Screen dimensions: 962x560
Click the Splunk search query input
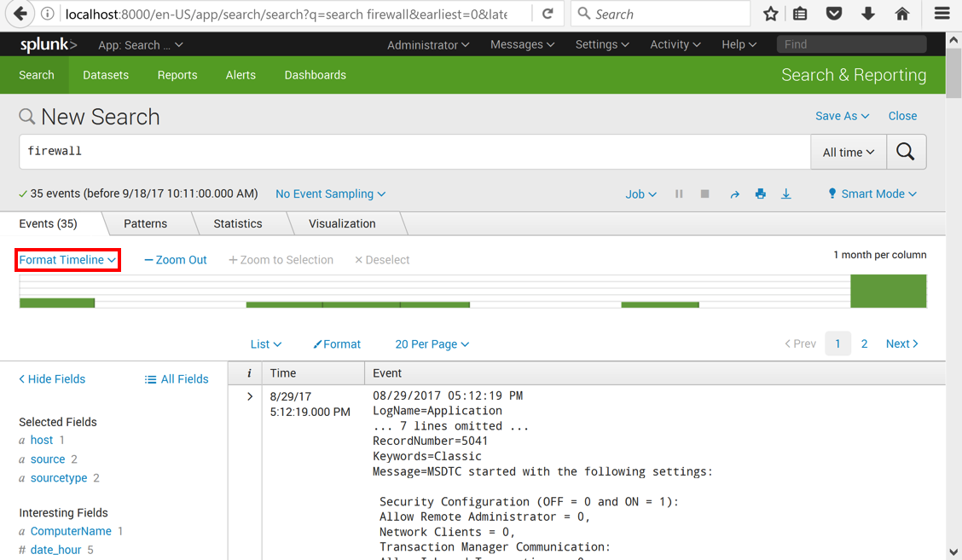coord(414,152)
